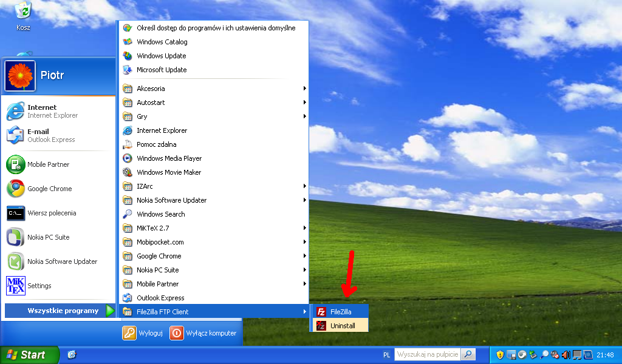
Task: Expand the Autostart folder submenu
Action: click(x=214, y=103)
